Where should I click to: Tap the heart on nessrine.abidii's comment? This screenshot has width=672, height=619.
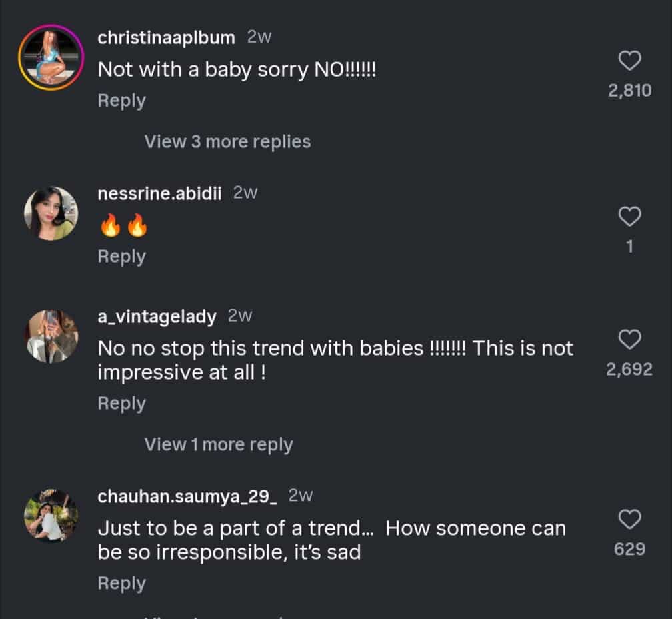(630, 216)
